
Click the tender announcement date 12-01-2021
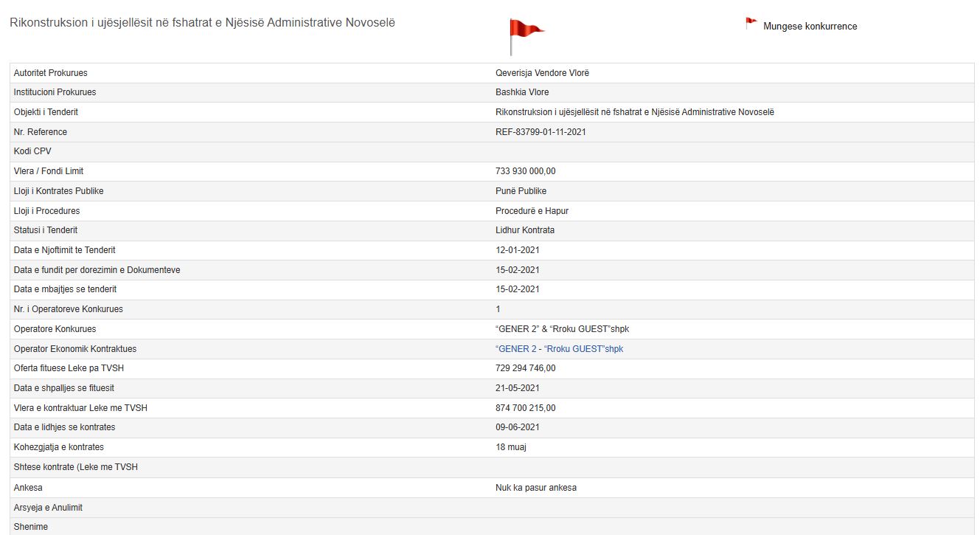click(517, 250)
